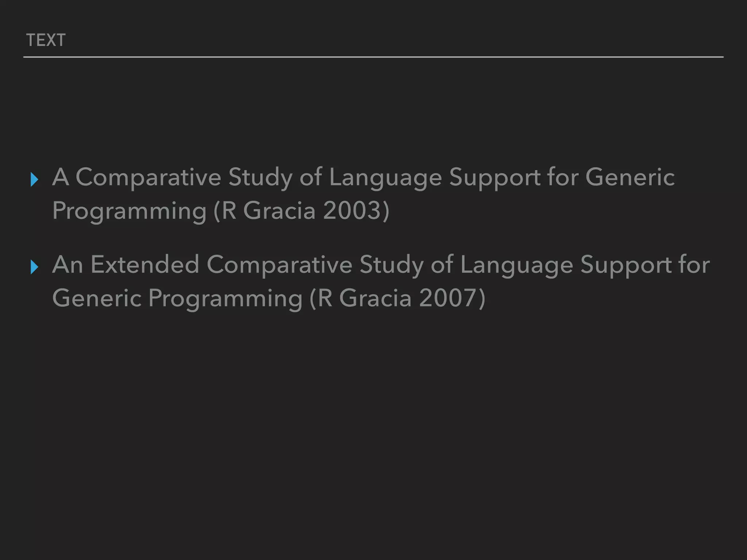The width and height of the screenshot is (747, 560).
Task: Click the blue arrow bullet beside 'An Extended Comparative'
Action: click(35, 267)
